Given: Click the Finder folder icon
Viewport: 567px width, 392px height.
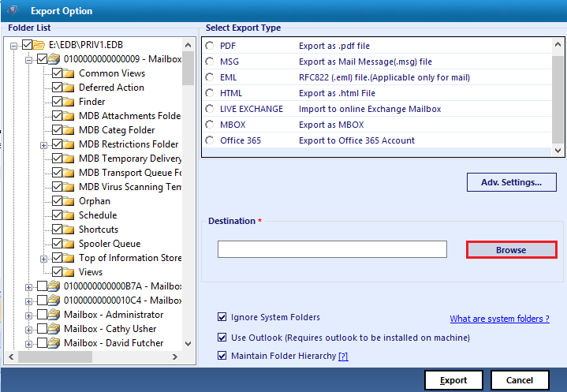Looking at the screenshot, I should [69, 102].
